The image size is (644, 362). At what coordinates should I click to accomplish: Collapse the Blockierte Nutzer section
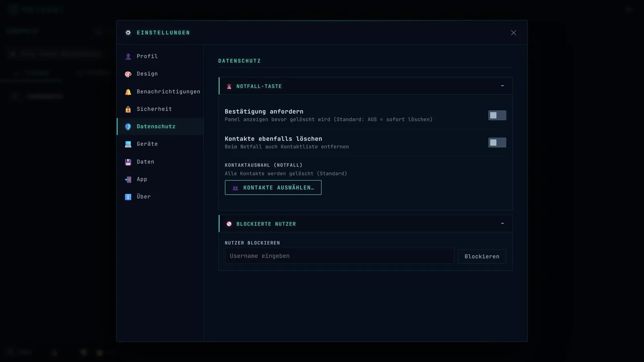502,223
